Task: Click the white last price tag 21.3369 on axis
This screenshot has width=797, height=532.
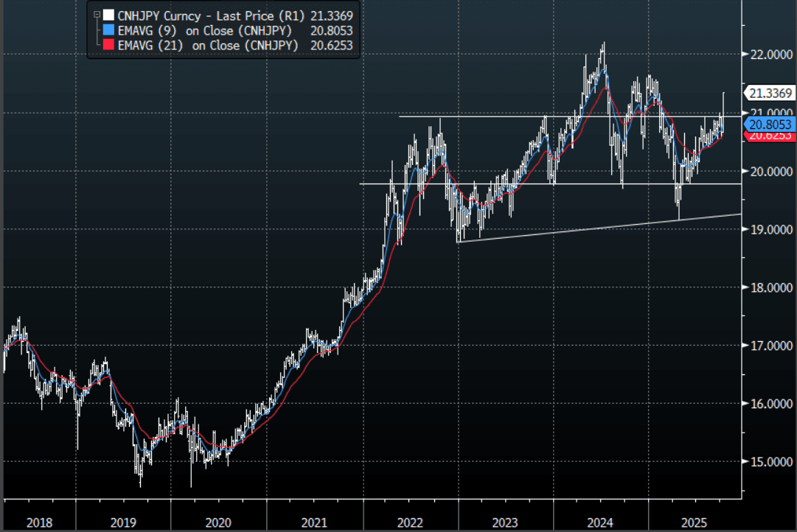Action: pos(770,93)
